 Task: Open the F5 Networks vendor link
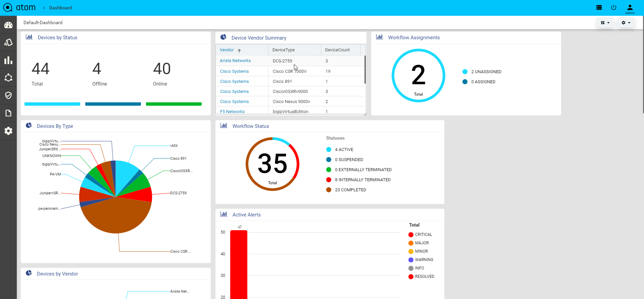coord(232,112)
